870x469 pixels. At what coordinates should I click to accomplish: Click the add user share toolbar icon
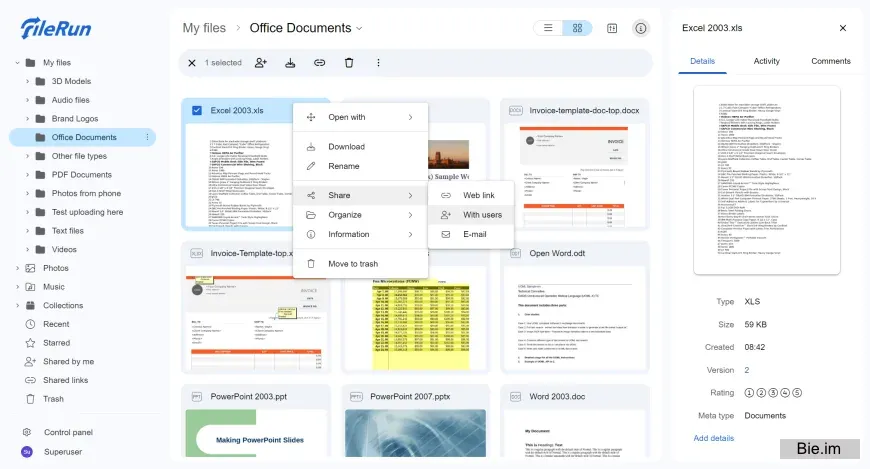[261, 63]
